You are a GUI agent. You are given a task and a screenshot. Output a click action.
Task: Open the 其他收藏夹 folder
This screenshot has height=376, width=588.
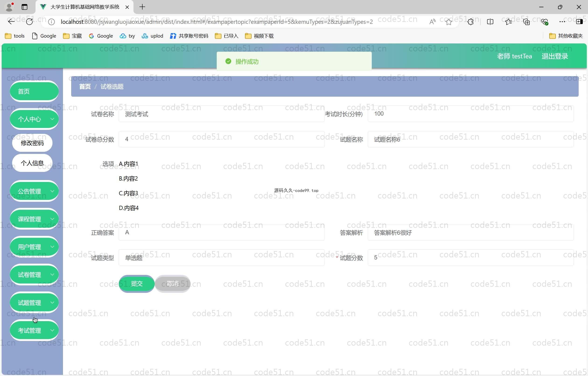click(566, 36)
